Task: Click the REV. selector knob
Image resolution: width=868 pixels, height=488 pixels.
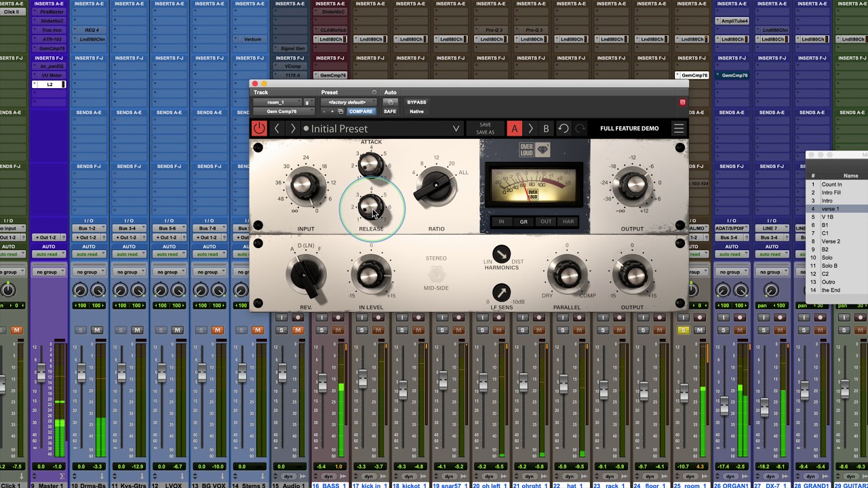Action: pyautogui.click(x=305, y=275)
